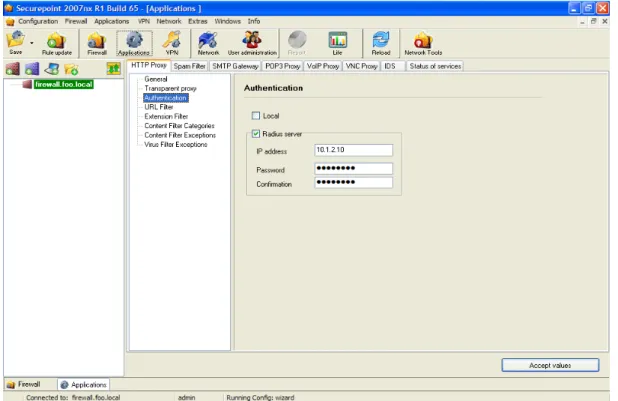Click the blue server icon in left panel toolbar

tap(32, 69)
